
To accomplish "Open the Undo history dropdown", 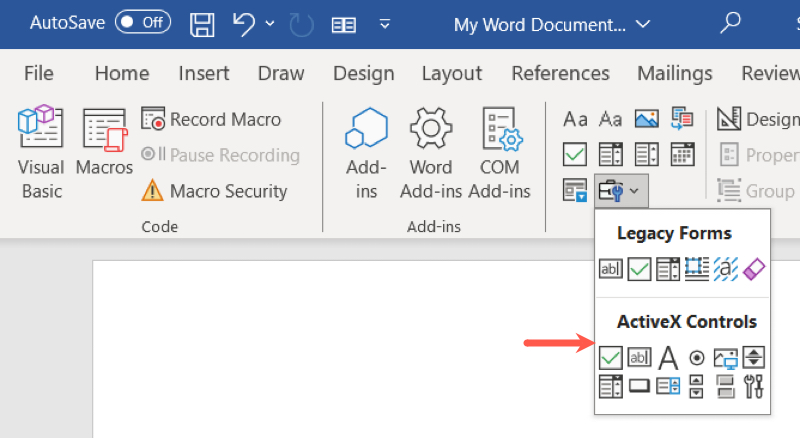I will (x=270, y=23).
